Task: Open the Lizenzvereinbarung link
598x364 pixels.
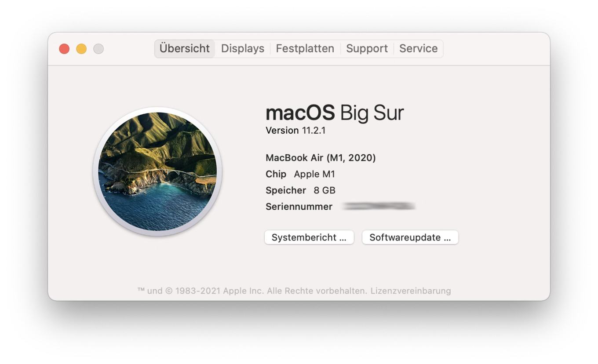Action: pyautogui.click(x=411, y=291)
